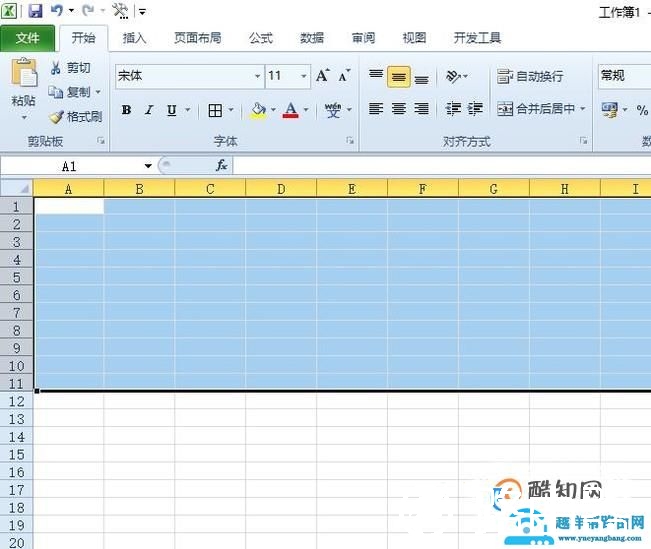Decrease indent

tap(453, 109)
